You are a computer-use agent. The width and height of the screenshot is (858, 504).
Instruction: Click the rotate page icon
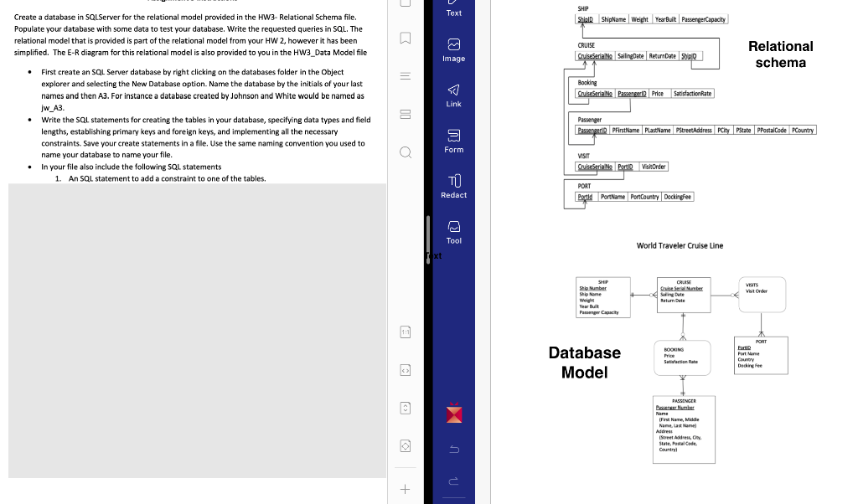406,446
